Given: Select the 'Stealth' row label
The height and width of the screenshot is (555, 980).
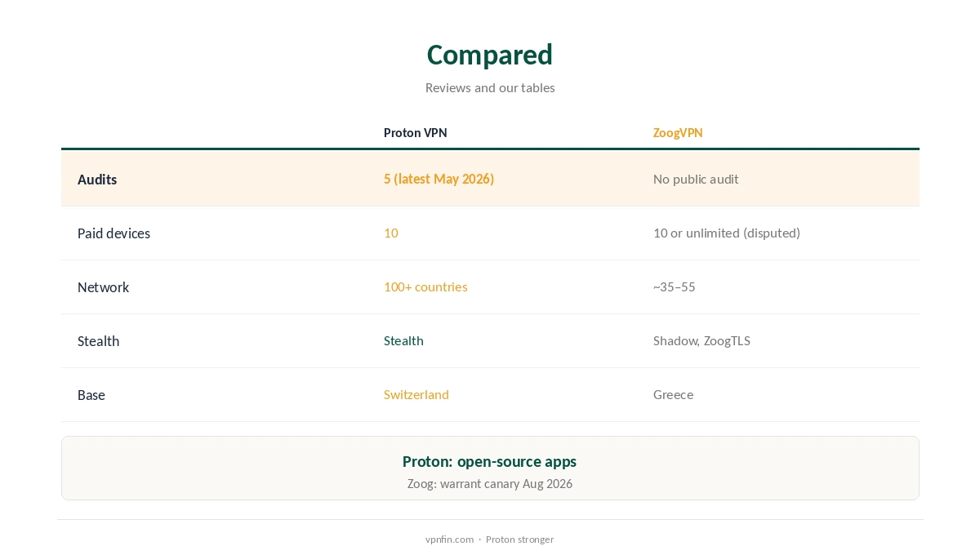Looking at the screenshot, I should click(x=98, y=341).
